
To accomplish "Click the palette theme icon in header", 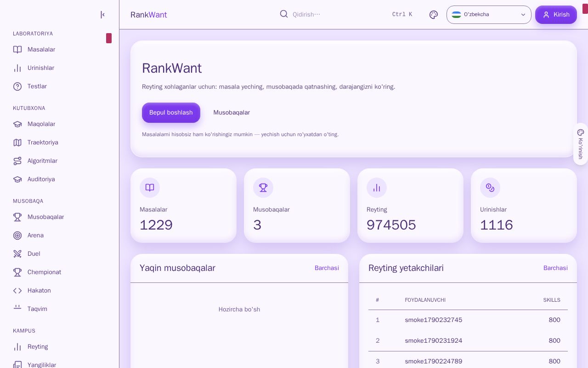I will (x=434, y=15).
